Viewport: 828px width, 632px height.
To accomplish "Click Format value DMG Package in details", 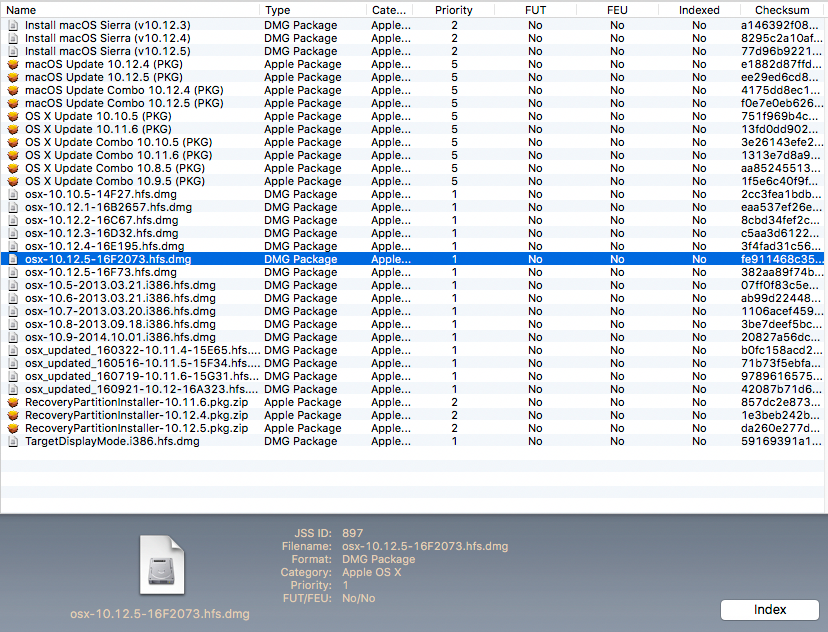I will (379, 559).
